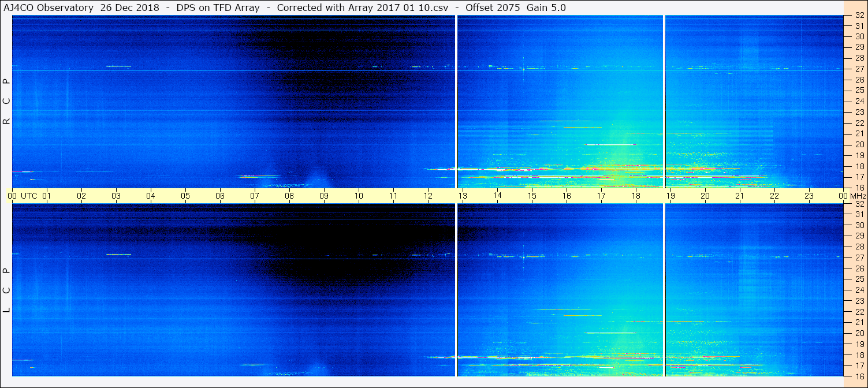Select the 06 hour marker

[x=220, y=196]
